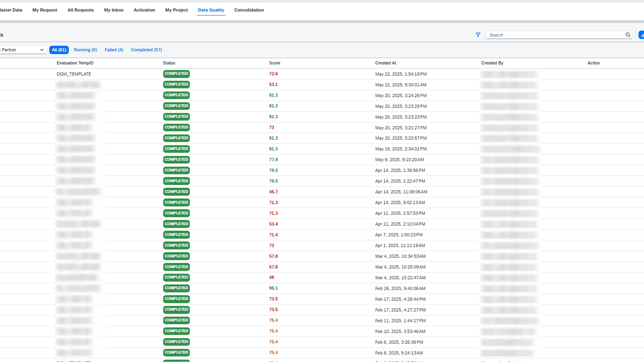The width and height of the screenshot is (644, 362).
Task: Open the Partner dropdown
Action: tap(22, 50)
